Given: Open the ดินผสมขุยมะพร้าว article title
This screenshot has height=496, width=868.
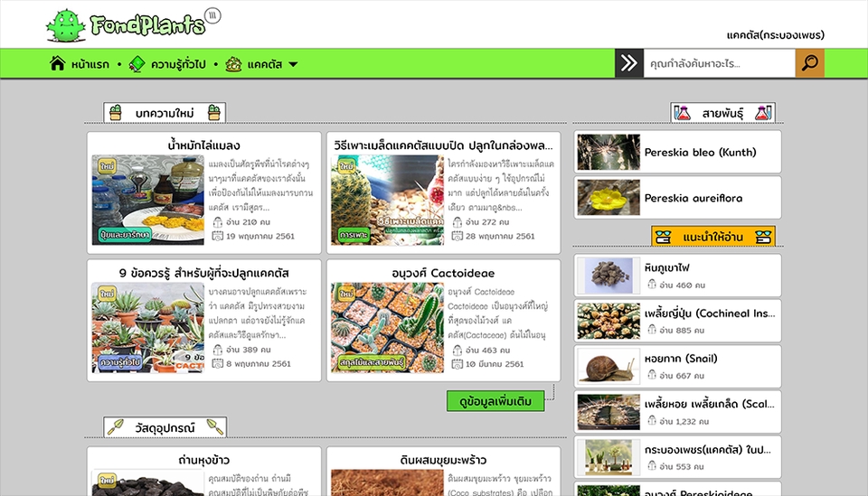Looking at the screenshot, I should click(443, 460).
